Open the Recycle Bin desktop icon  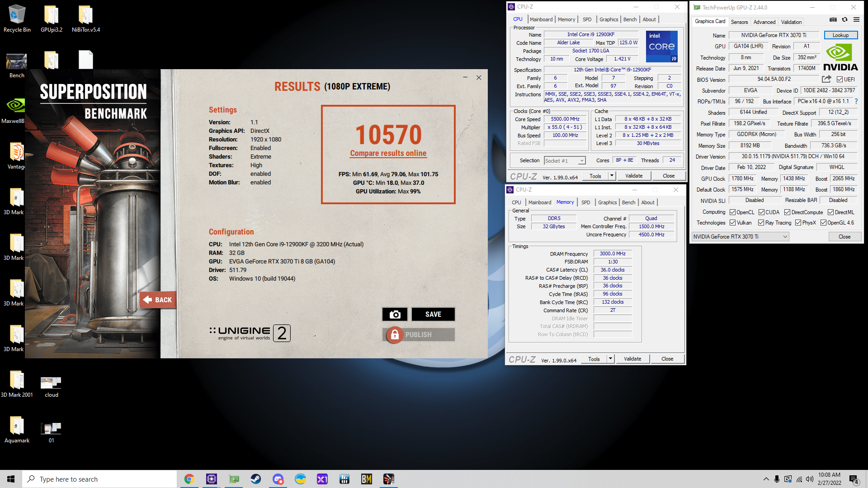pyautogui.click(x=17, y=19)
